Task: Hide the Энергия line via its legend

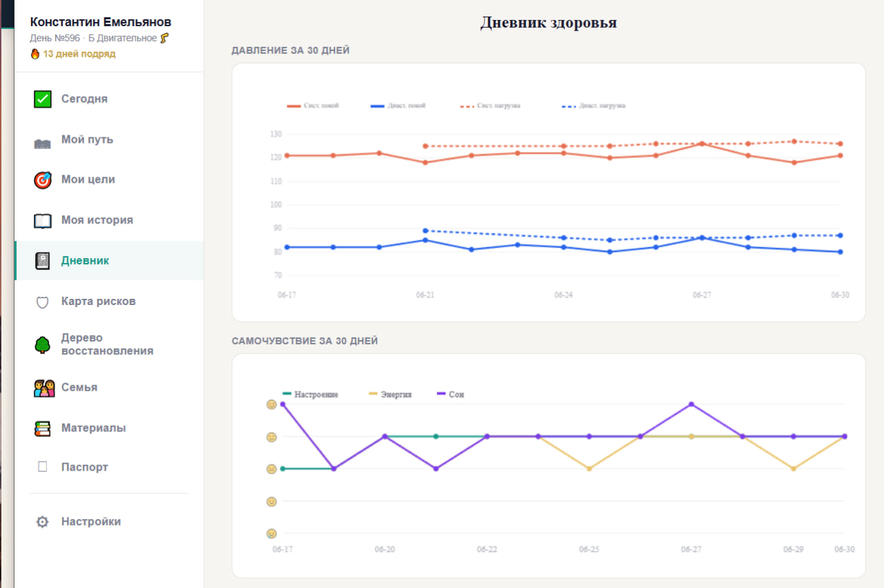Action: [x=391, y=395]
